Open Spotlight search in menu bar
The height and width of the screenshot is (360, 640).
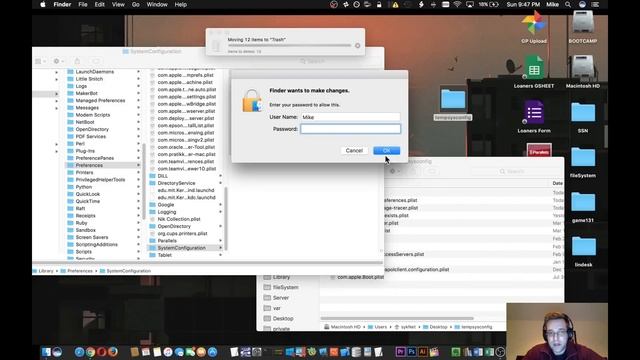click(568, 4)
